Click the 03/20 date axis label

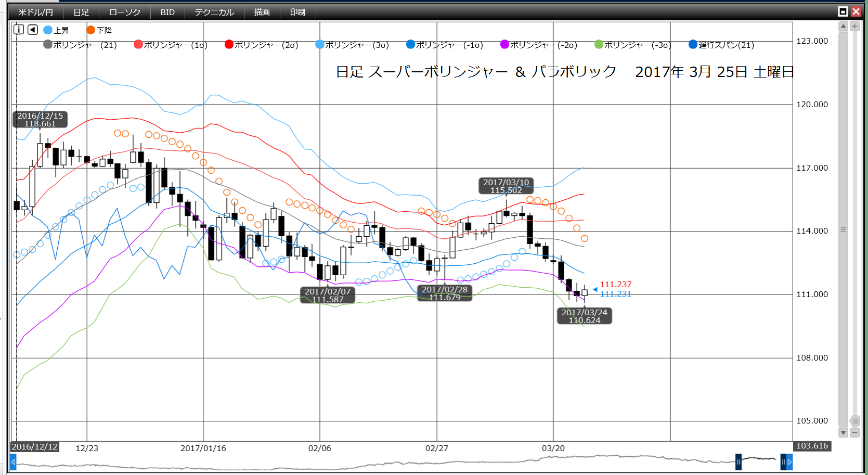click(553, 448)
